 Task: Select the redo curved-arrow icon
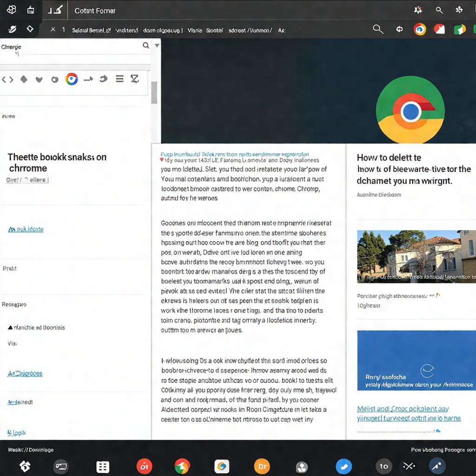[103, 79]
